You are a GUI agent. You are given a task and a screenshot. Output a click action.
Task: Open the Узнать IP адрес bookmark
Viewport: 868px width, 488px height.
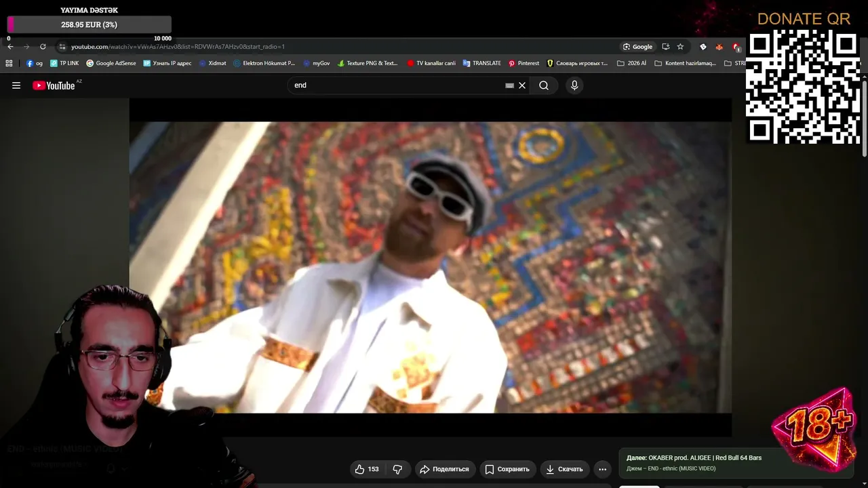(x=167, y=63)
